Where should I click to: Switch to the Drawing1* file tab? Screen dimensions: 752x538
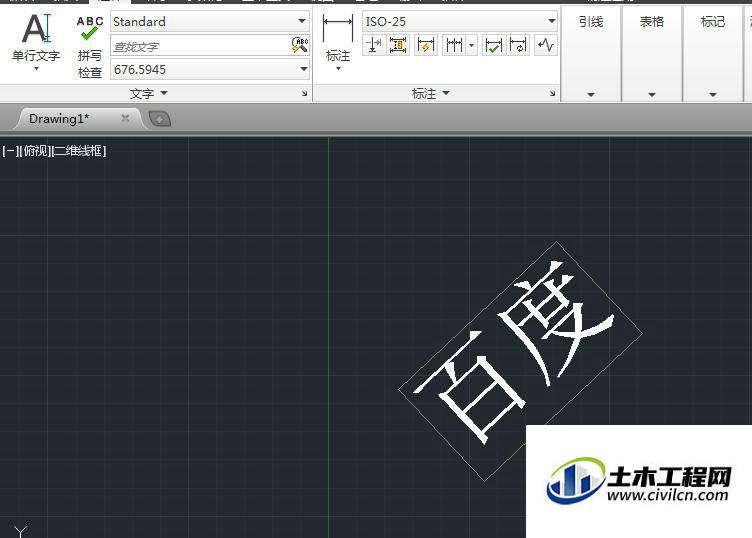click(59, 118)
